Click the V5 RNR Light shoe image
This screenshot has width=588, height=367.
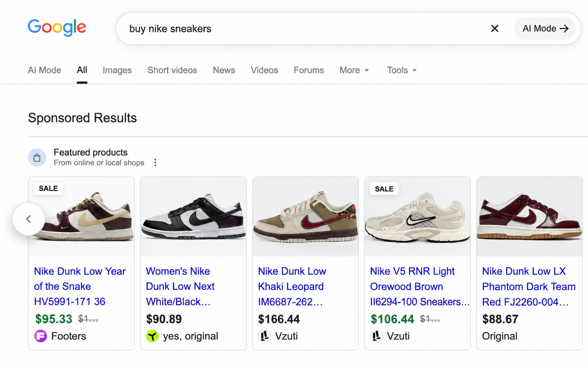point(417,217)
